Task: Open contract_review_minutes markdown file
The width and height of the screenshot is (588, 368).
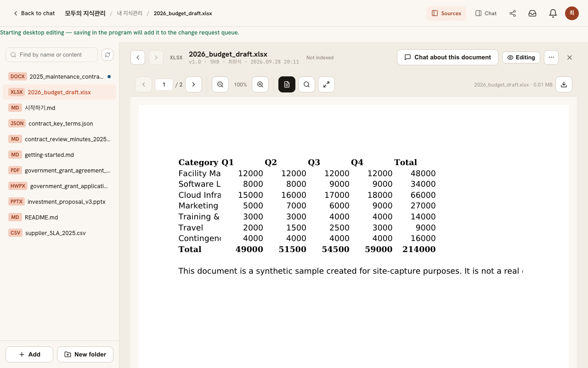Action: click(x=59, y=139)
